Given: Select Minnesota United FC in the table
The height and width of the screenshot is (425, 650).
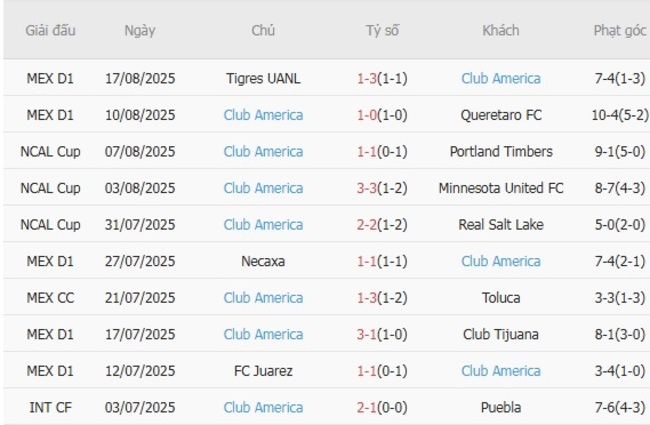Looking at the screenshot, I should coord(501,188).
